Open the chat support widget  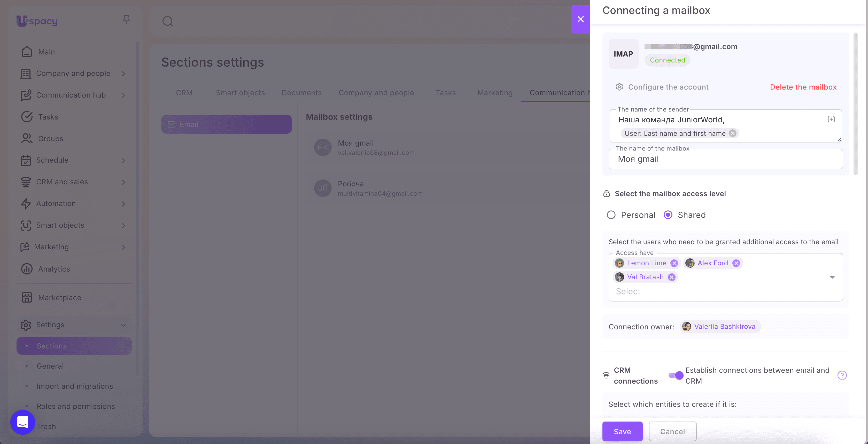click(x=22, y=422)
